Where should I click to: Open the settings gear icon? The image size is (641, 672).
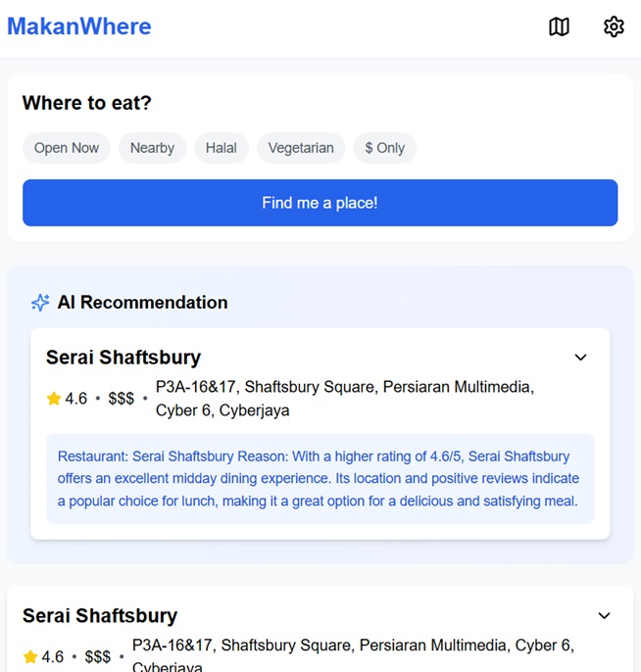[614, 26]
